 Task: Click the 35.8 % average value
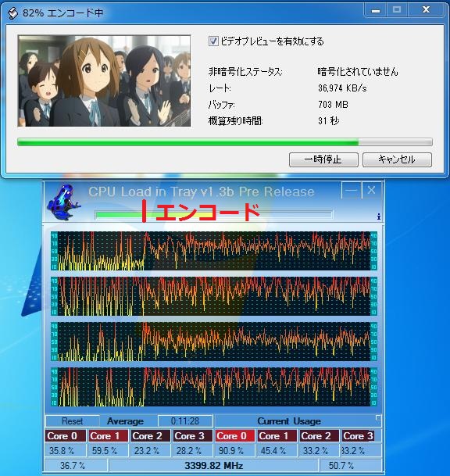[62, 450]
